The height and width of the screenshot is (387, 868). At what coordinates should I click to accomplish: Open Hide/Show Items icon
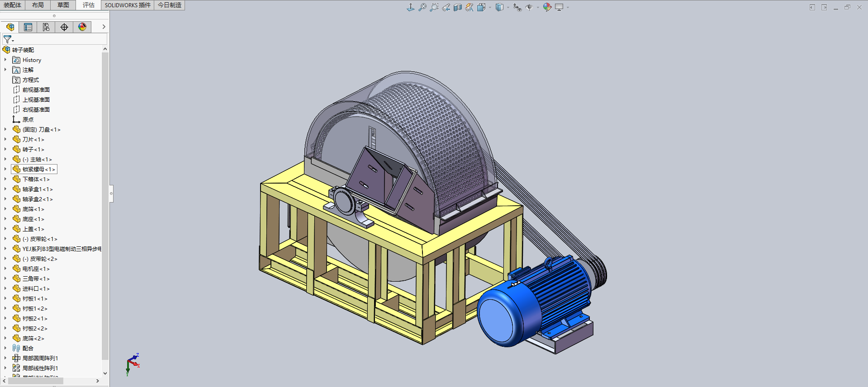(517, 7)
